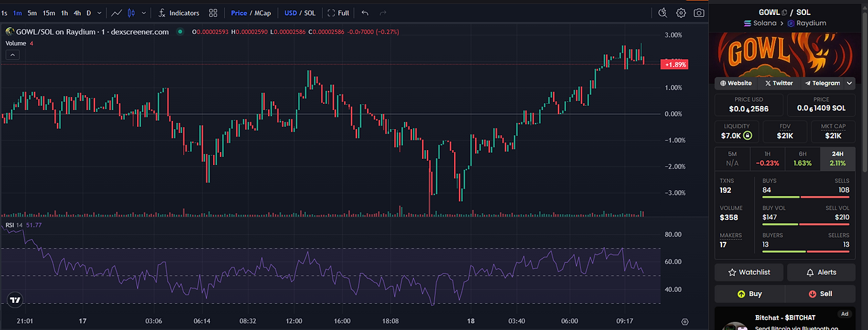868x330 pixels.
Task: Open the layout grid icon
Action: [213, 13]
